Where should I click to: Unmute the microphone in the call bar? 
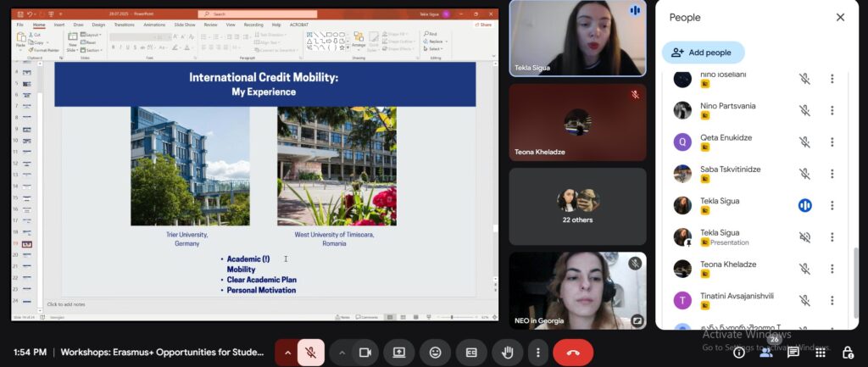coord(311,353)
